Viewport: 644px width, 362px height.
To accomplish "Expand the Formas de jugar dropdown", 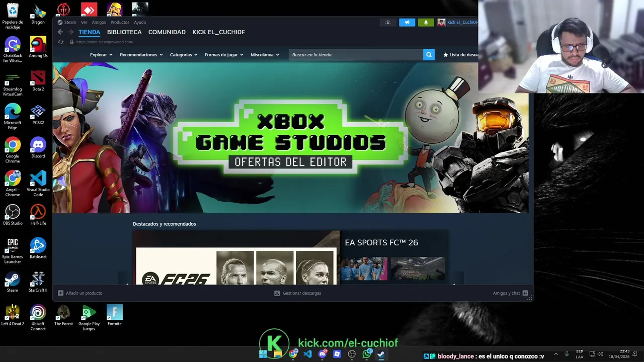I will click(x=224, y=55).
